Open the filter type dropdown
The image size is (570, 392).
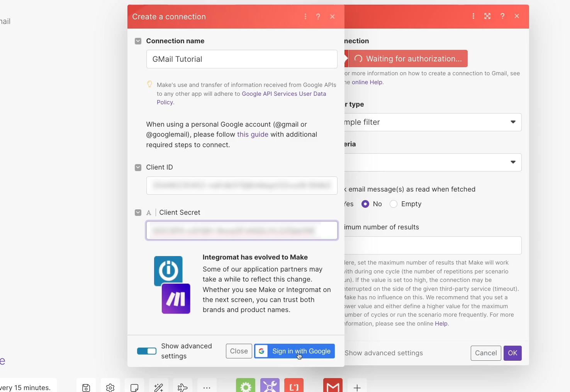[x=433, y=122]
